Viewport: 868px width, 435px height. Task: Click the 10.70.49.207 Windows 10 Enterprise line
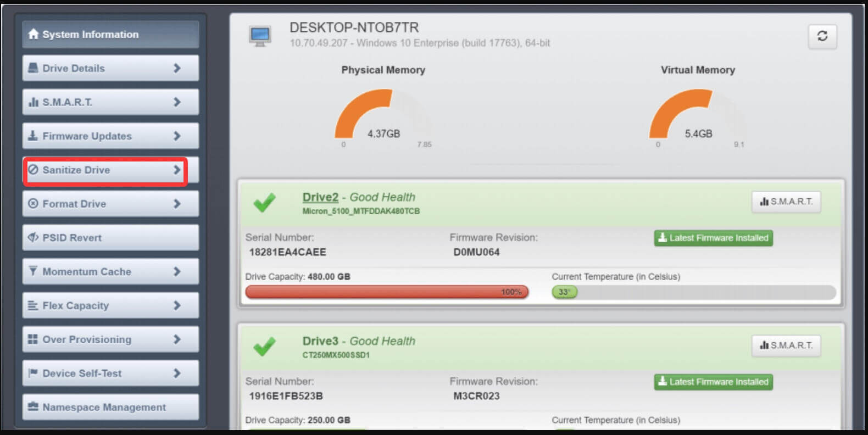pos(420,43)
